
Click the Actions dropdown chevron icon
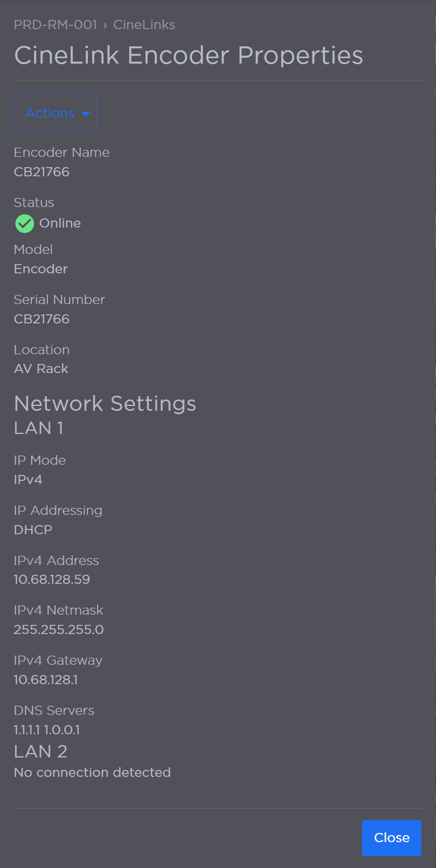[x=86, y=114]
